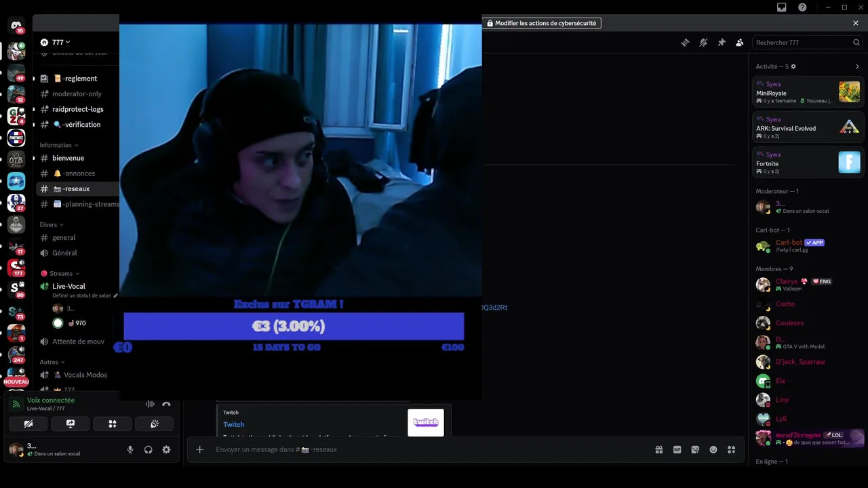Open the inbox icon in title bar

(782, 7)
